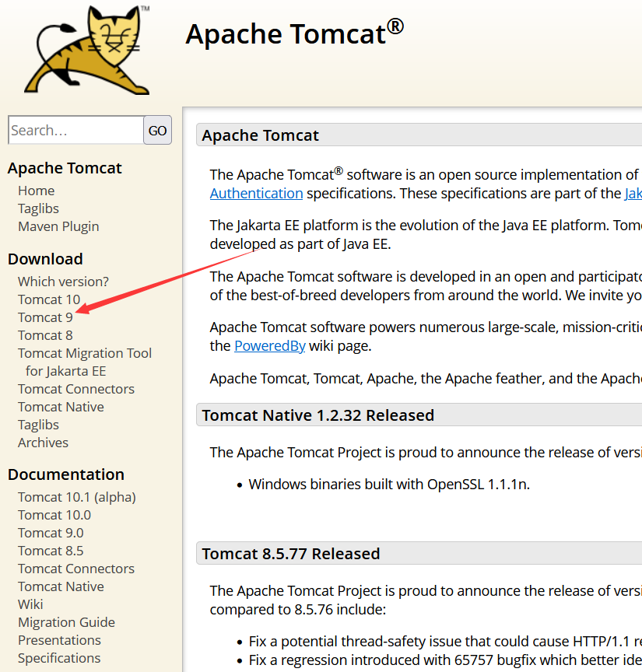Visit the PoweredBy wiki page

(269, 345)
